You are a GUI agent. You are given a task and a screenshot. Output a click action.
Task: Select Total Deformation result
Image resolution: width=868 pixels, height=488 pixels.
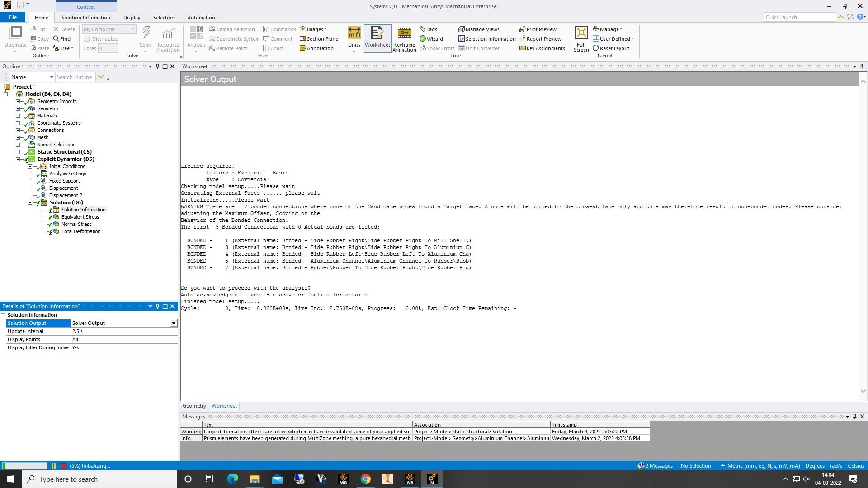81,231
